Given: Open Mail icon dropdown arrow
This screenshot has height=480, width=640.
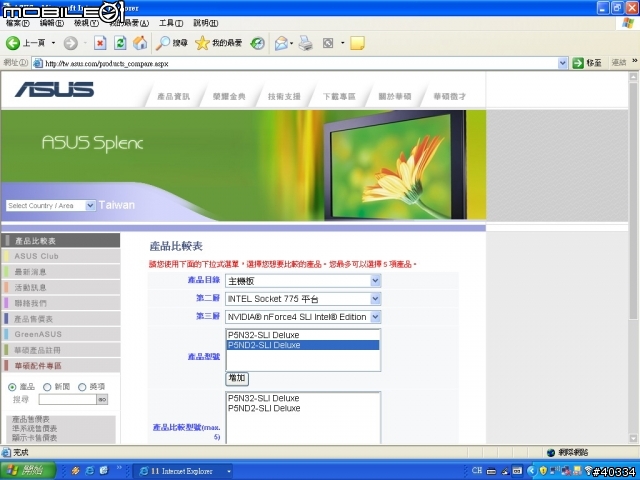Looking at the screenshot, I should (291, 43).
